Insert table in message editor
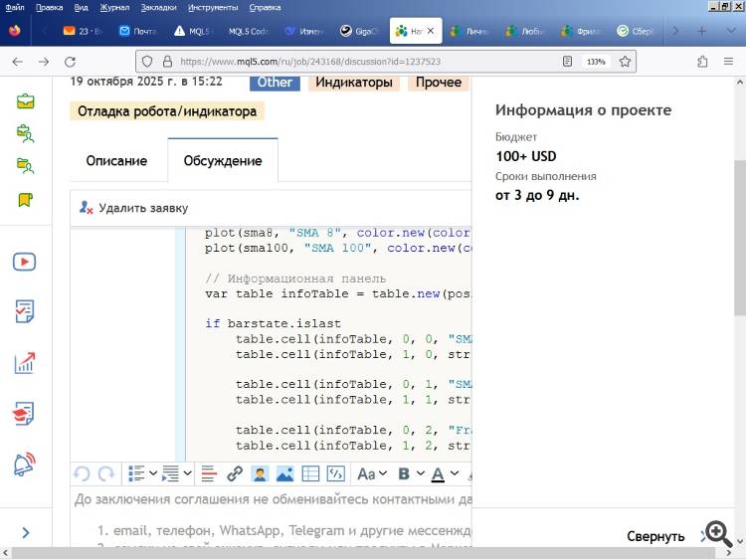Image resolution: width=746 pixels, height=560 pixels. point(310,473)
